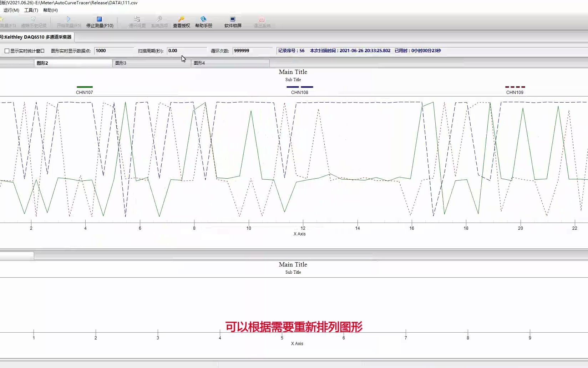Open the 运行(M) Run menu
The height and width of the screenshot is (368, 588).
[11, 10]
